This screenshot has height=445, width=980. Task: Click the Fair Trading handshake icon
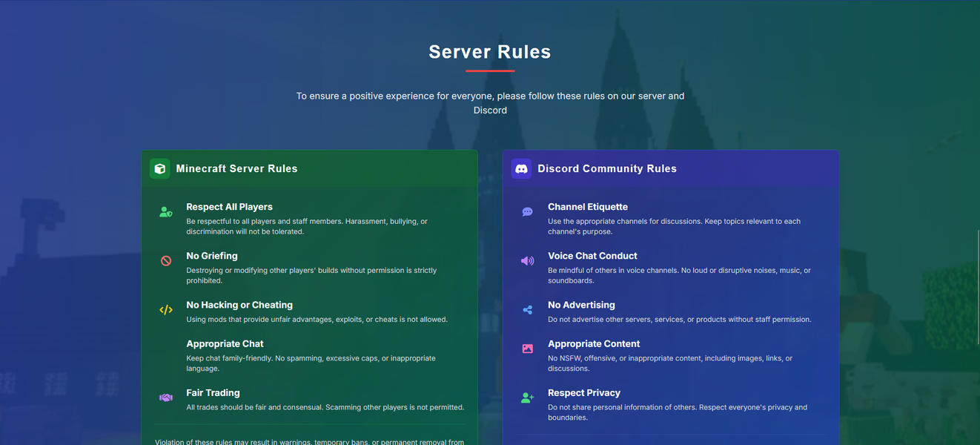tap(166, 398)
